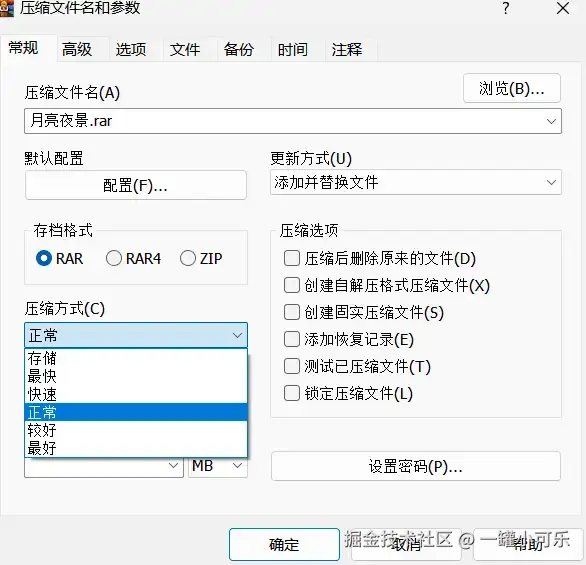The image size is (586, 565).
Task: Switch to the 注释 tab
Action: coord(347,49)
